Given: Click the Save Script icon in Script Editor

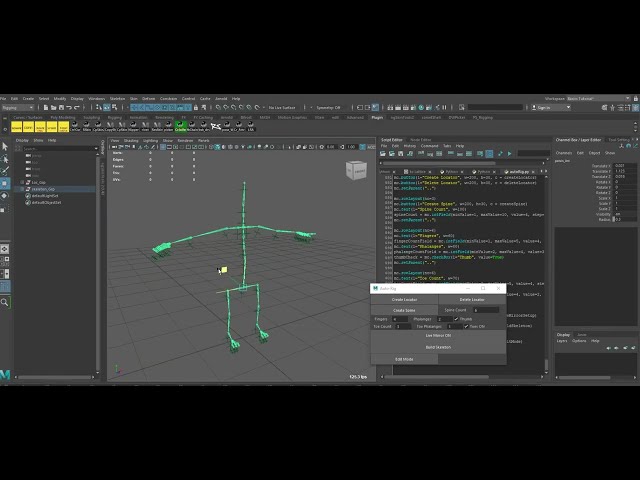Looking at the screenshot, I should click(401, 154).
